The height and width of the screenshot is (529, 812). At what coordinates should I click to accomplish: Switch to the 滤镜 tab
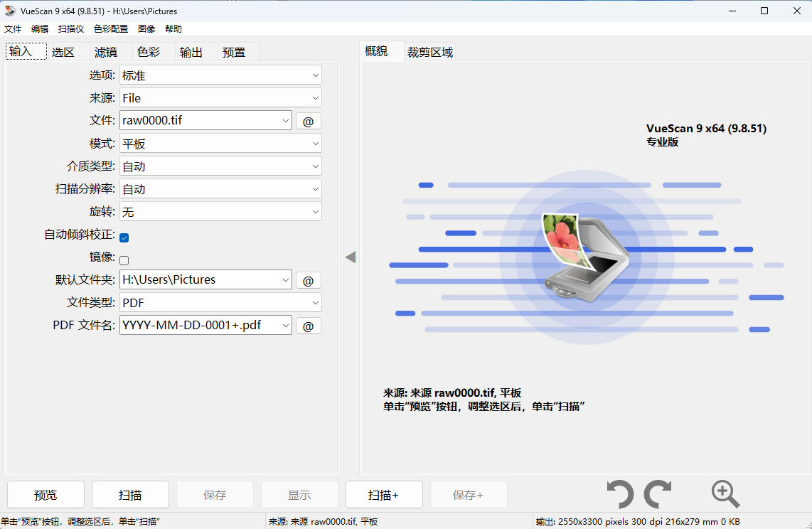point(111,53)
